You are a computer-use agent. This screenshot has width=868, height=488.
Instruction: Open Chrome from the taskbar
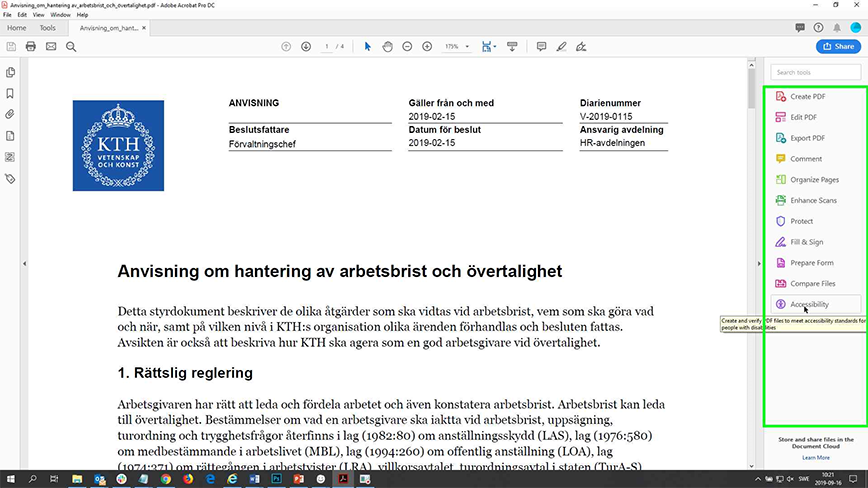[166, 479]
